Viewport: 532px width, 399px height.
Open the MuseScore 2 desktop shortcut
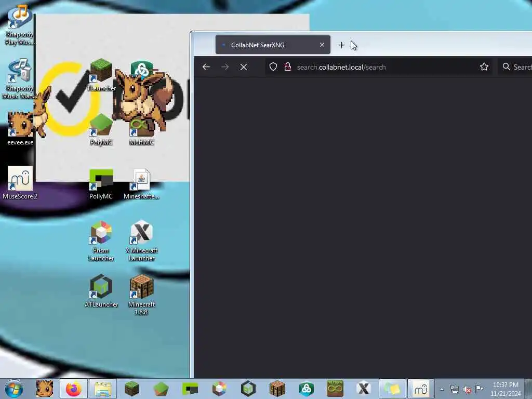[x=20, y=182]
